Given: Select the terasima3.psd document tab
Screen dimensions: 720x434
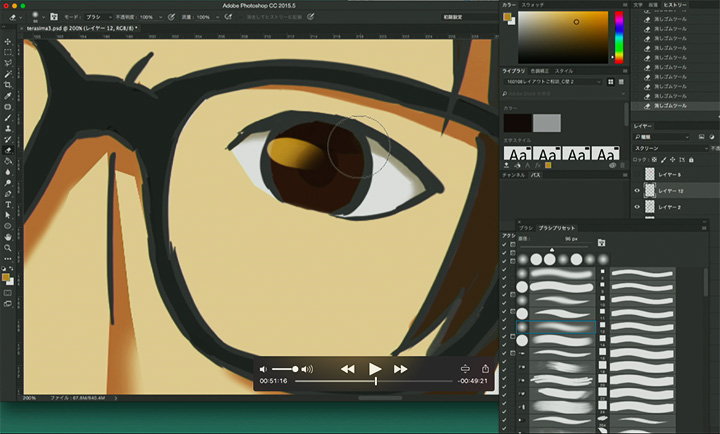Looking at the screenshot, I should [x=82, y=28].
